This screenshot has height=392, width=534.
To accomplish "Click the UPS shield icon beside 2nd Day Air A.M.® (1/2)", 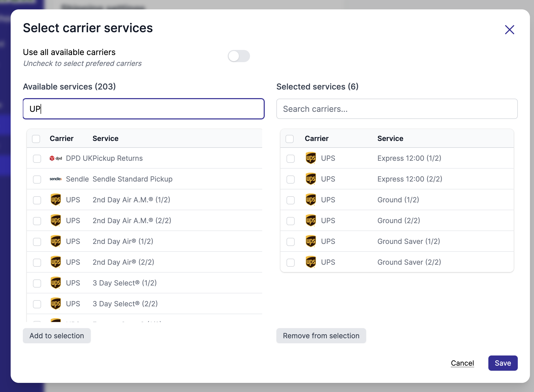I will click(56, 200).
